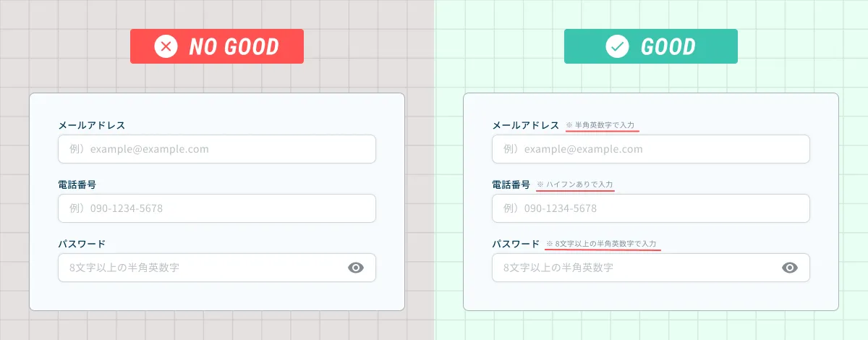This screenshot has height=340, width=868.
Task: Click the right メールアドレス label
Action: point(526,125)
